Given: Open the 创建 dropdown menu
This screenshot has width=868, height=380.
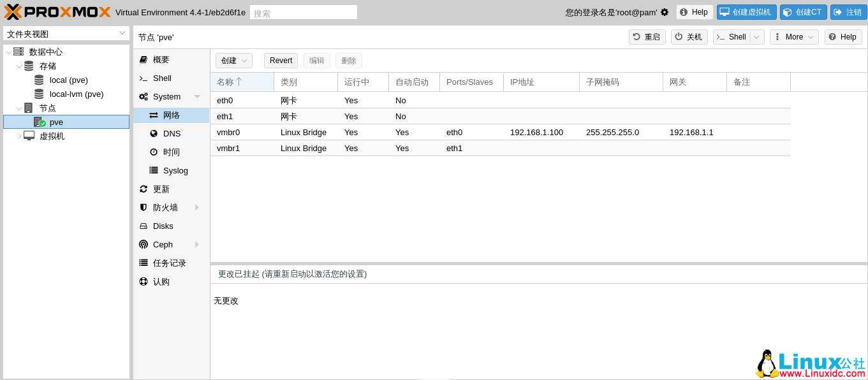Looking at the screenshot, I should tap(233, 60).
